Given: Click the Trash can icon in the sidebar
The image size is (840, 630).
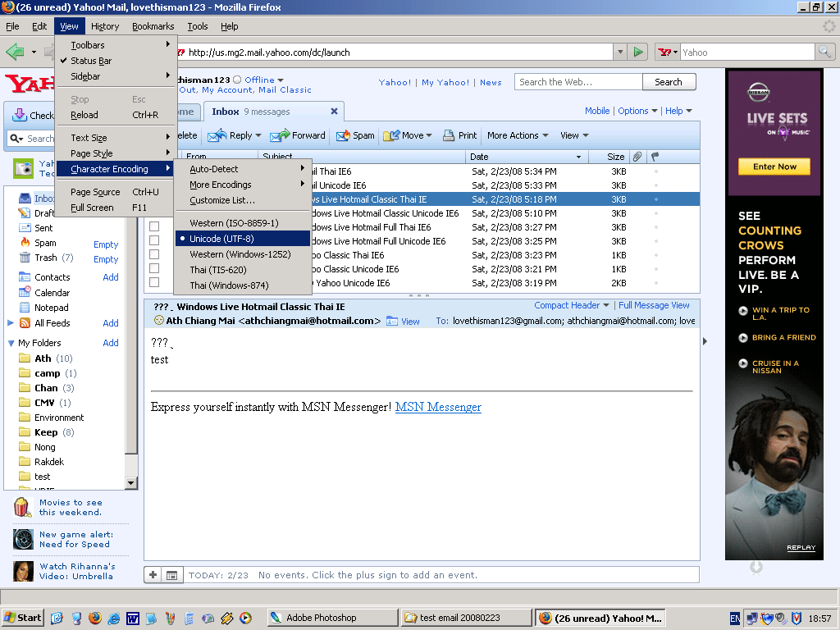Looking at the screenshot, I should [x=25, y=257].
